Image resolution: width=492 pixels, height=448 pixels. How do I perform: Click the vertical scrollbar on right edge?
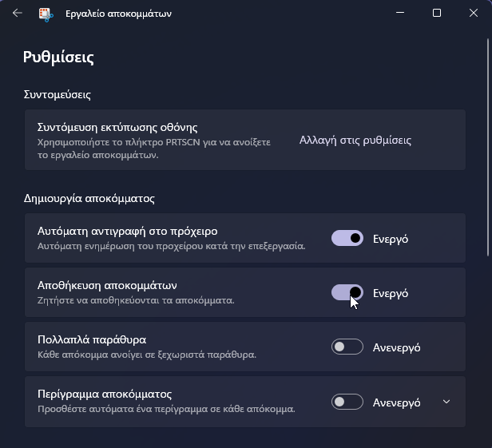coord(488,147)
